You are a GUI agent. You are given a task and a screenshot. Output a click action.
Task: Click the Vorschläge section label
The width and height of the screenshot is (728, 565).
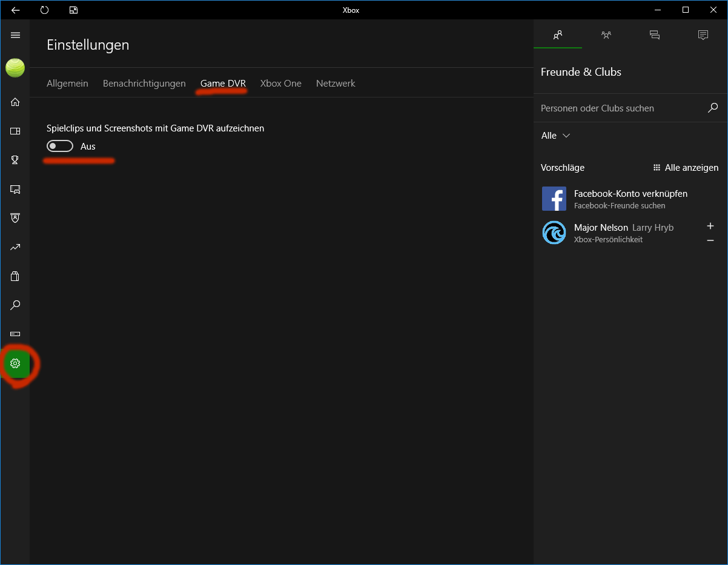pyautogui.click(x=563, y=168)
